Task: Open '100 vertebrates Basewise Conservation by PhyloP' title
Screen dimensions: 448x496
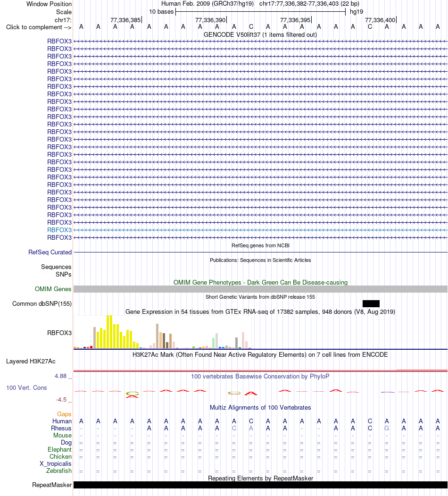Action: click(x=260, y=377)
